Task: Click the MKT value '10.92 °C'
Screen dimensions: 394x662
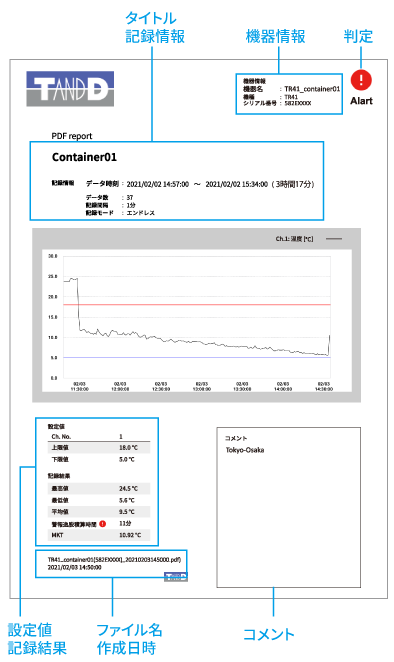Action: coord(130,535)
